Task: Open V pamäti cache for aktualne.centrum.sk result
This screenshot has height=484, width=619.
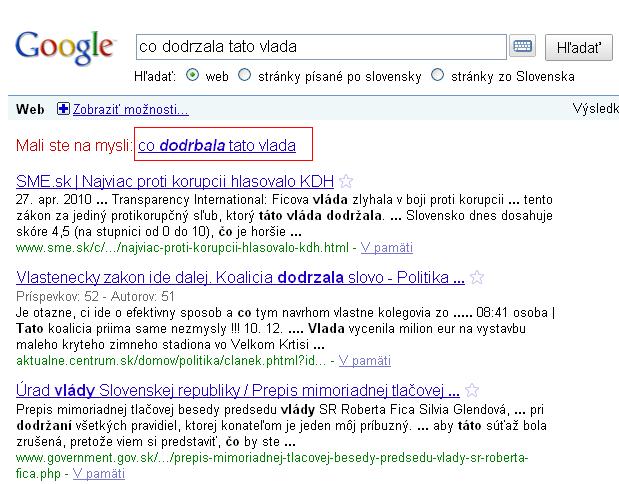Action: click(x=365, y=361)
